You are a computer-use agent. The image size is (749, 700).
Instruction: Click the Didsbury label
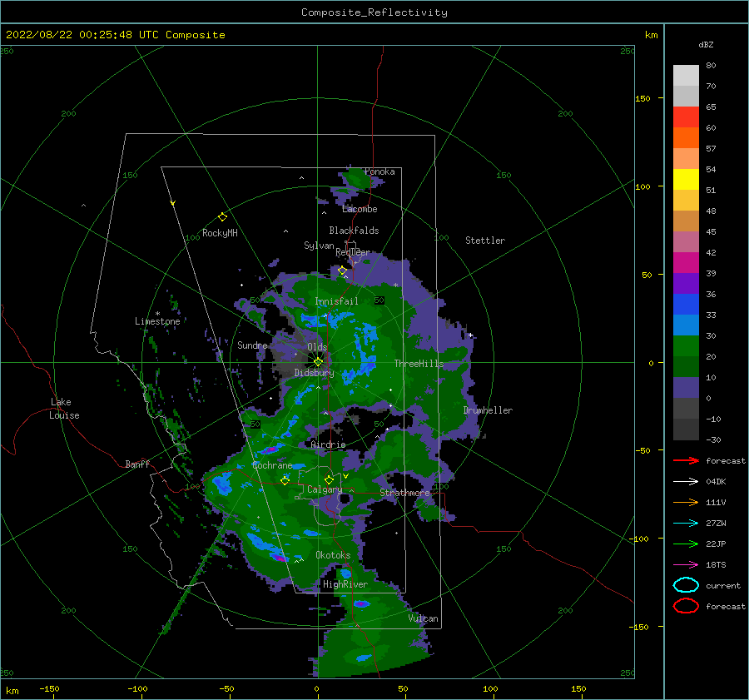(314, 373)
